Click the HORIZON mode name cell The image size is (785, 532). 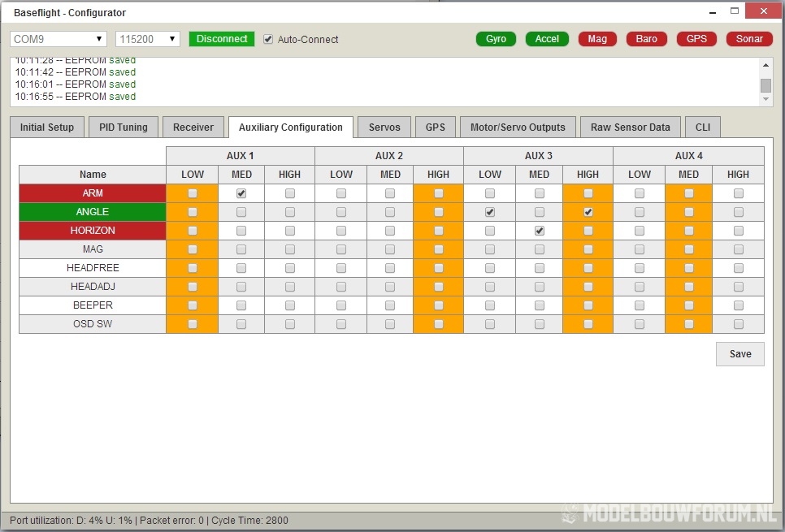tap(93, 231)
